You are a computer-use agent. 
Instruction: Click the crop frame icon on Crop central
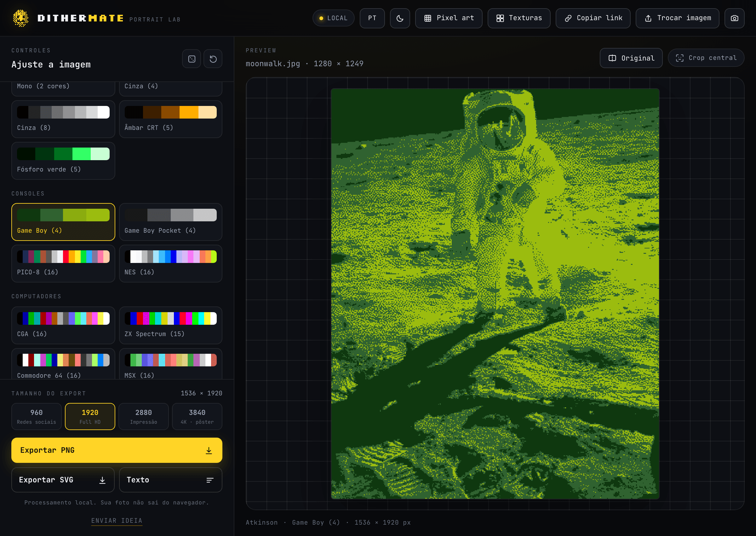(679, 58)
